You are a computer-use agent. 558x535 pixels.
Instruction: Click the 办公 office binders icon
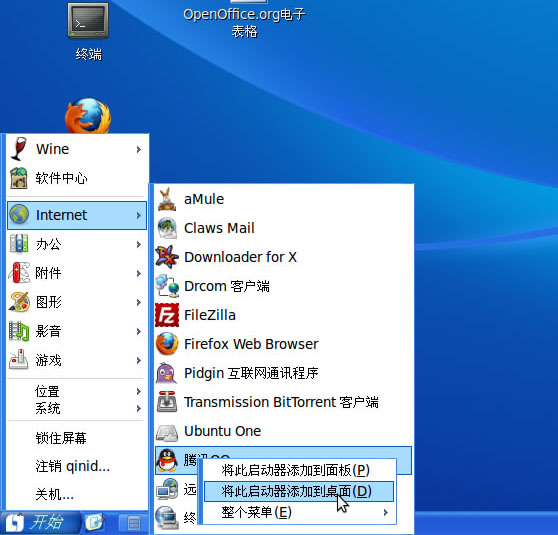[x=19, y=243]
